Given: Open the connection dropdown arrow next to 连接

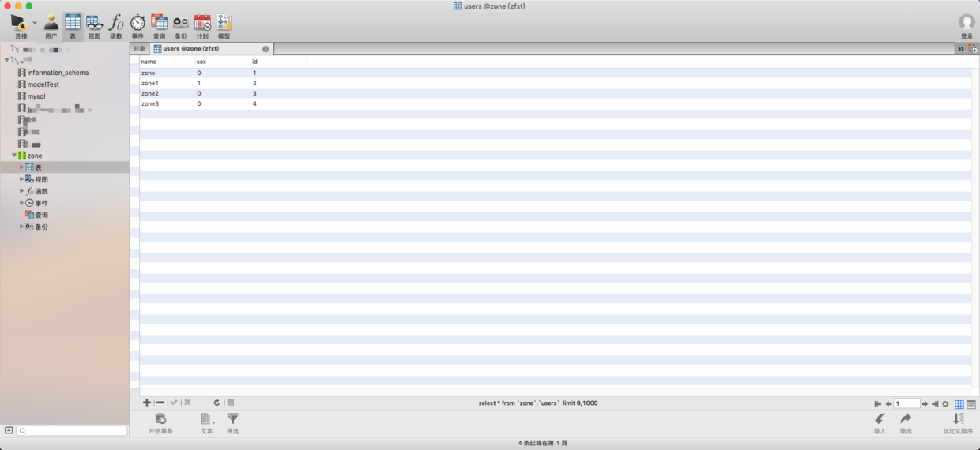Looking at the screenshot, I should 35,22.
